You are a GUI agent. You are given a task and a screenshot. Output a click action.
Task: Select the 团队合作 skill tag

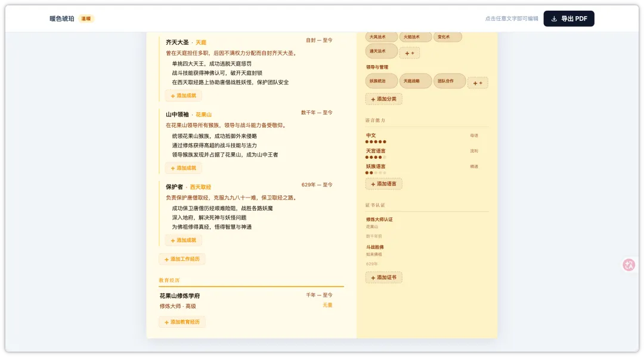pyautogui.click(x=450, y=81)
